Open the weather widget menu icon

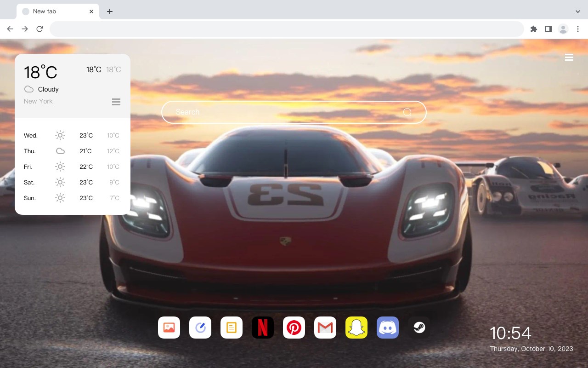coord(116,102)
